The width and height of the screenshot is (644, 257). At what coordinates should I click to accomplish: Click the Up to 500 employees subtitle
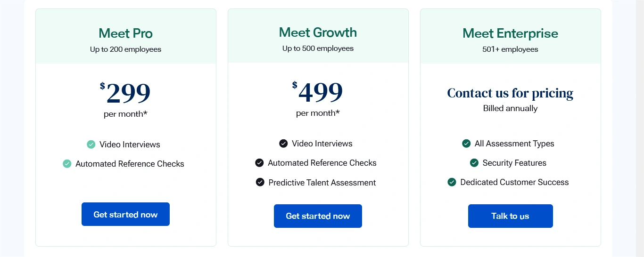pyautogui.click(x=318, y=48)
